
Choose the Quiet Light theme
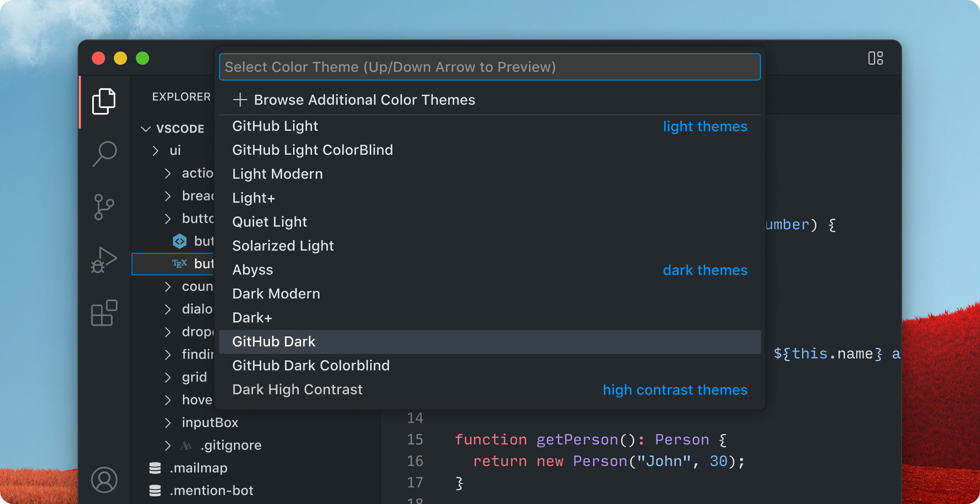tap(490, 222)
